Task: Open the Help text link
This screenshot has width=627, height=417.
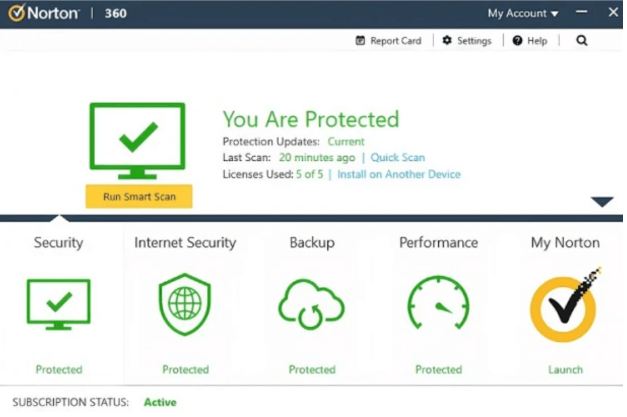Action: click(x=537, y=41)
